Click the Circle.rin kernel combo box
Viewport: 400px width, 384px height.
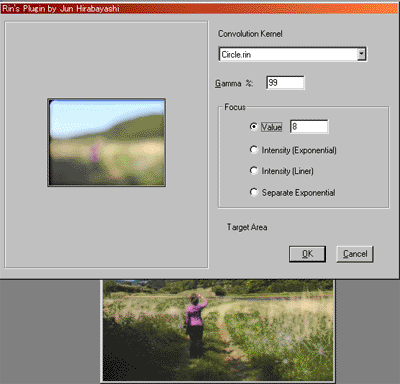293,54
